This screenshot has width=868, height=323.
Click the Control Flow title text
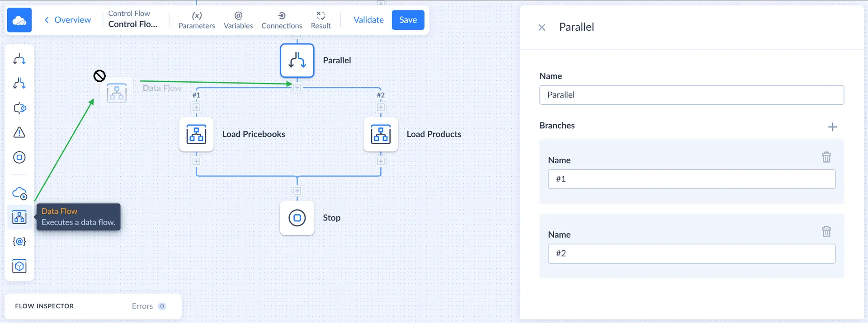pyautogui.click(x=133, y=24)
